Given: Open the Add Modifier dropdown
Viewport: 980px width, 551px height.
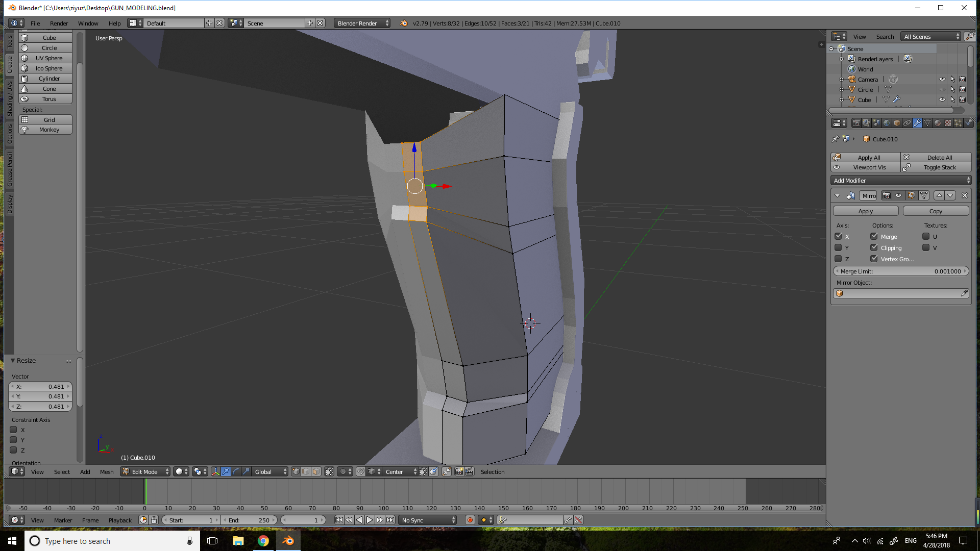Looking at the screenshot, I should click(x=901, y=181).
